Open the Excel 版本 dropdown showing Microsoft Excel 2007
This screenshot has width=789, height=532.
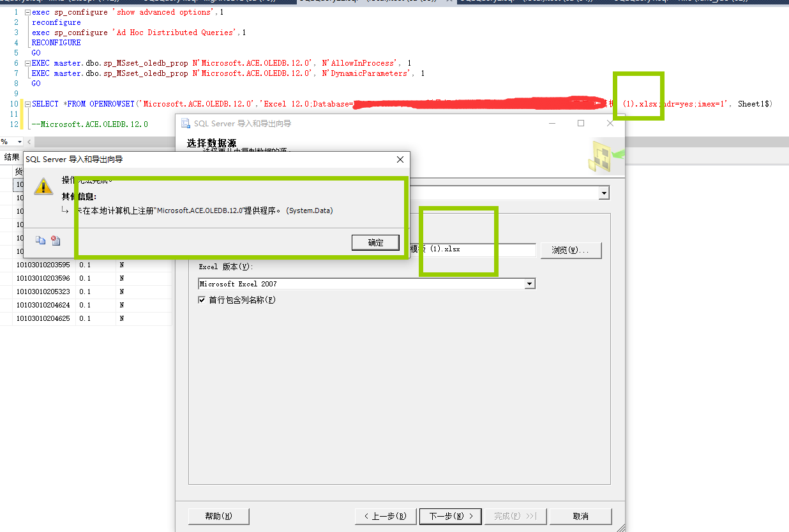(x=529, y=284)
